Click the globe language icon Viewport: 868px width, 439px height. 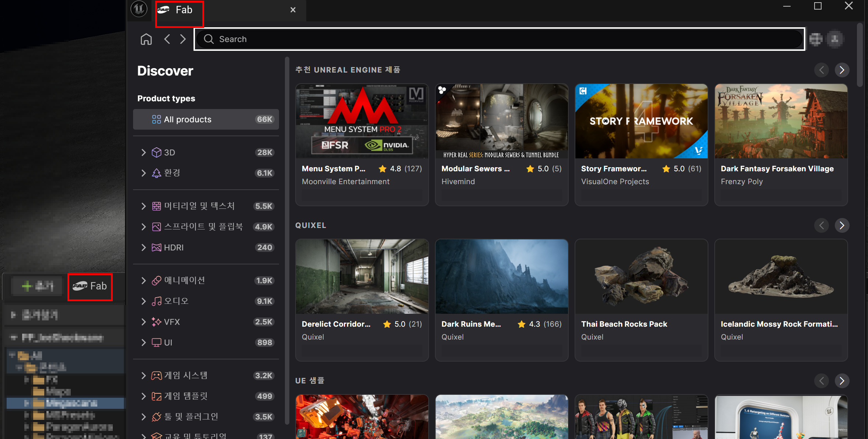pyautogui.click(x=816, y=39)
